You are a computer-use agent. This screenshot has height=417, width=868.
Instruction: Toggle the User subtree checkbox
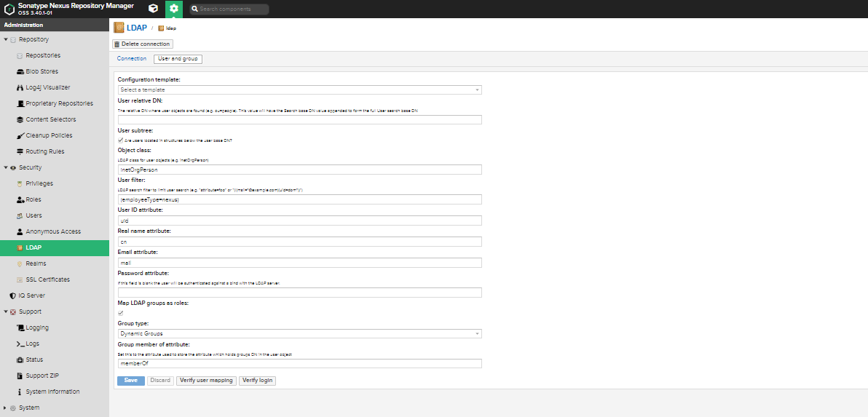tap(120, 140)
